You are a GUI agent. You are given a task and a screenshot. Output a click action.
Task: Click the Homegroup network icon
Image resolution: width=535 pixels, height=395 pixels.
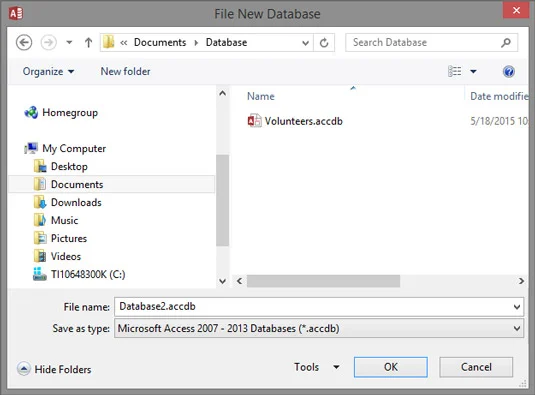[31, 112]
